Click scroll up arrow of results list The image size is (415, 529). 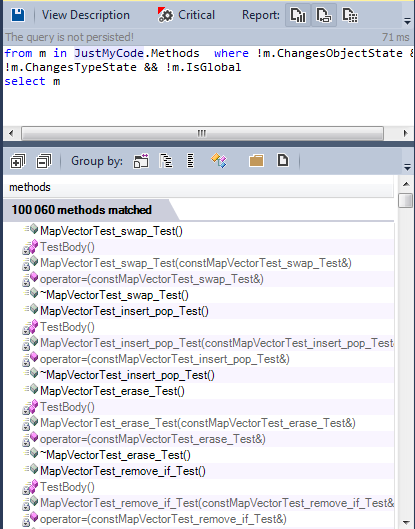pyautogui.click(x=406, y=184)
